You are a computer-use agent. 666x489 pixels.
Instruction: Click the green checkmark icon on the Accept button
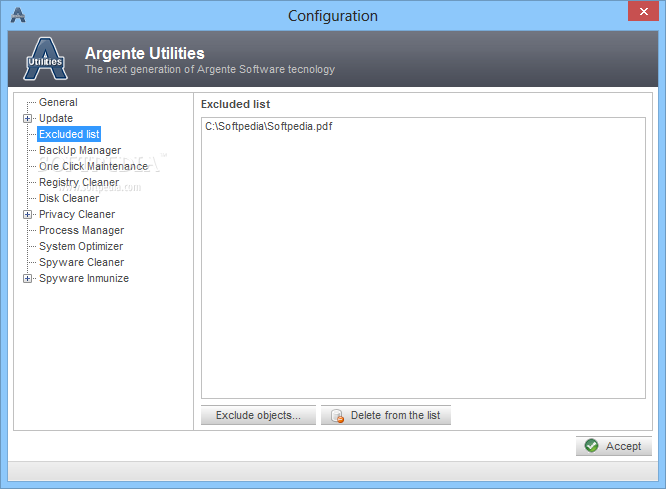pyautogui.click(x=591, y=446)
